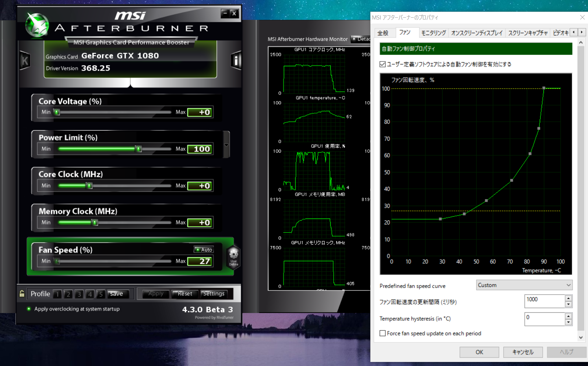588x366 pixels.
Task: Open Afterburner Settings button
Action: point(214,294)
